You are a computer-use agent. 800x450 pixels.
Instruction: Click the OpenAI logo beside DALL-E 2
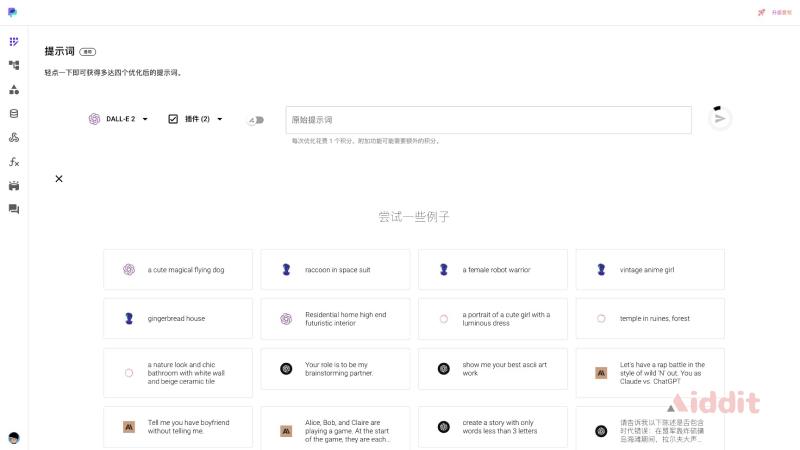[x=94, y=119]
